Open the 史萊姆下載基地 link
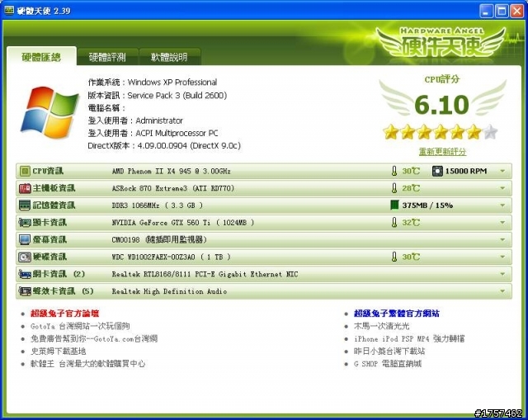Screen dimensions: 528x420 (59, 352)
